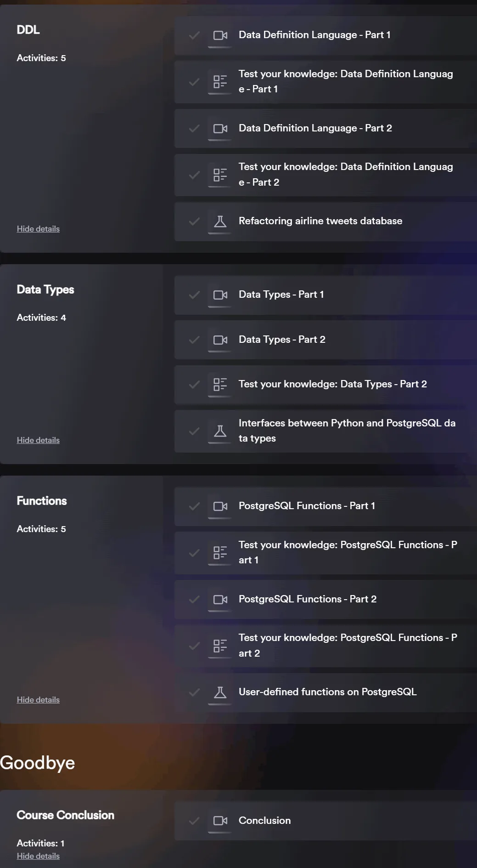Open Data Definition Language - Part 2 video

325,129
